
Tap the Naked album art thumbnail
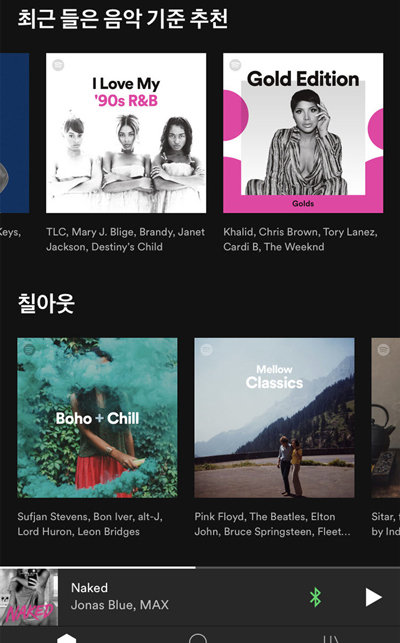(29, 597)
